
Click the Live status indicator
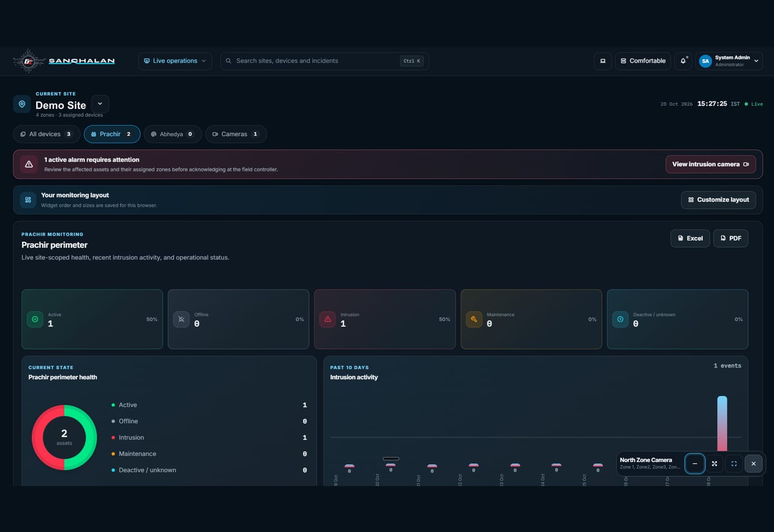coord(754,104)
